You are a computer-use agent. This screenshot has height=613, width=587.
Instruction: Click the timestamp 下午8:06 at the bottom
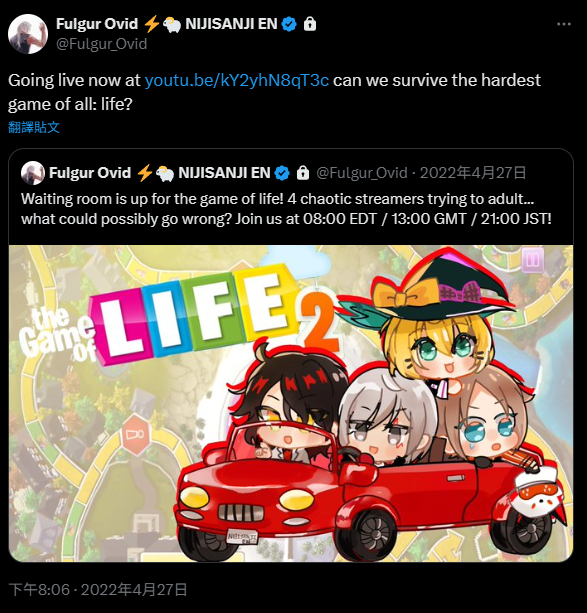pyautogui.click(x=39, y=590)
